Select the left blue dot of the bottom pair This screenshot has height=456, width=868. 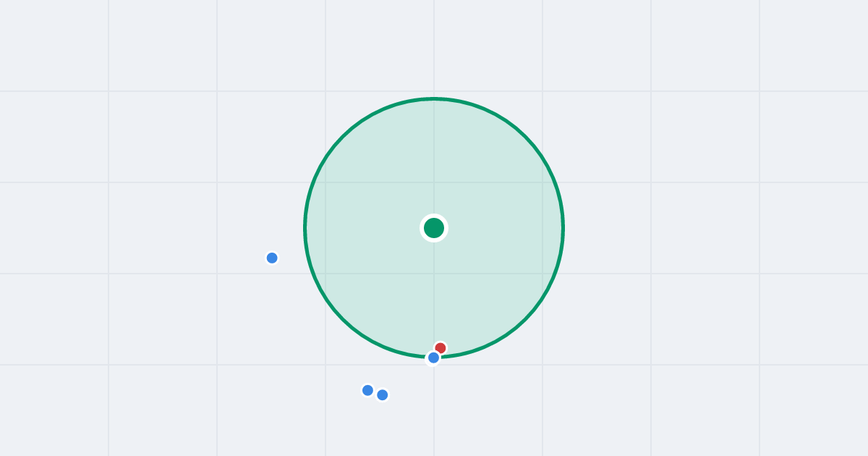(367, 390)
